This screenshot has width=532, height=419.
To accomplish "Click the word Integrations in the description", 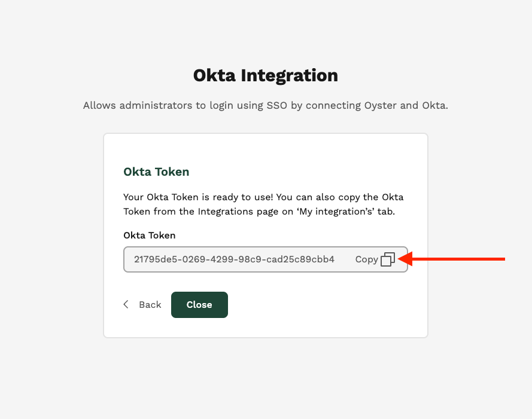I will (x=226, y=212).
